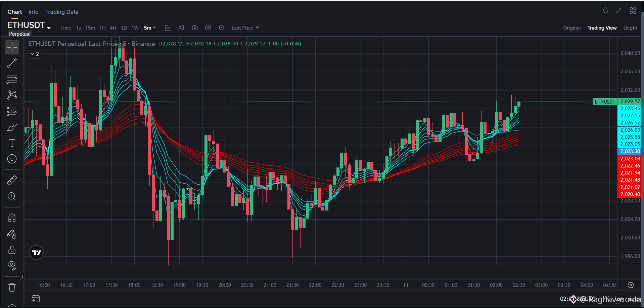This screenshot has width=644, height=308.
Task: Select the ruler measure tool
Action: click(x=12, y=181)
